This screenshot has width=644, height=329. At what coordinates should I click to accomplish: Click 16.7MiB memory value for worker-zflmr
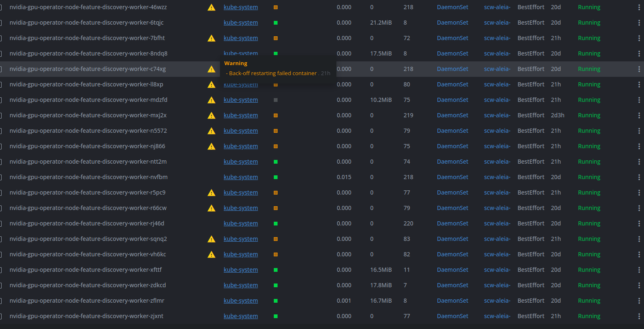tap(381, 301)
